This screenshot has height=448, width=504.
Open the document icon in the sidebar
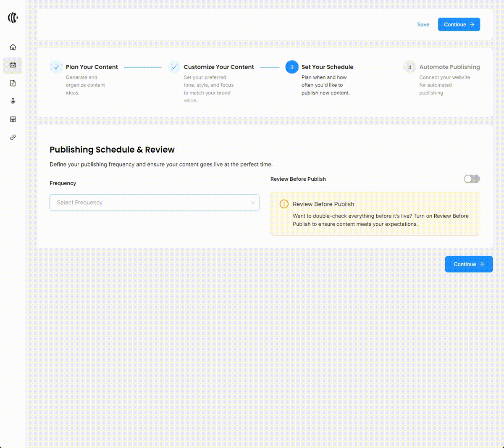coord(13,83)
